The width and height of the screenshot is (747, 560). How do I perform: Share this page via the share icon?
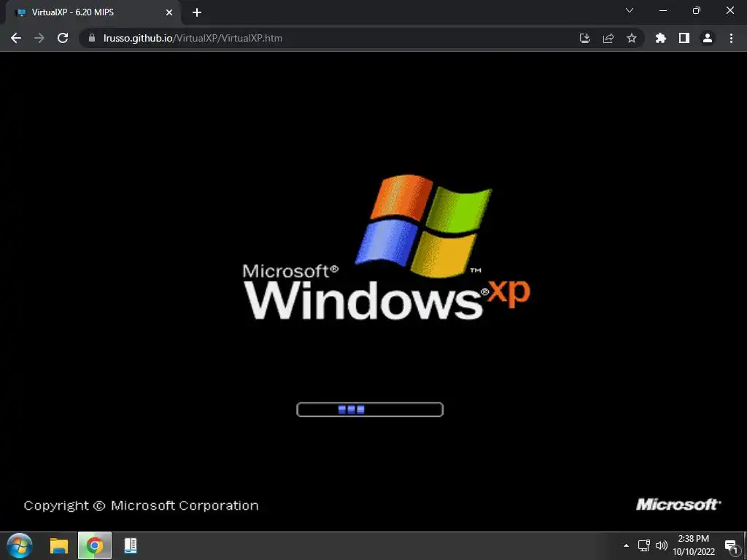point(608,38)
